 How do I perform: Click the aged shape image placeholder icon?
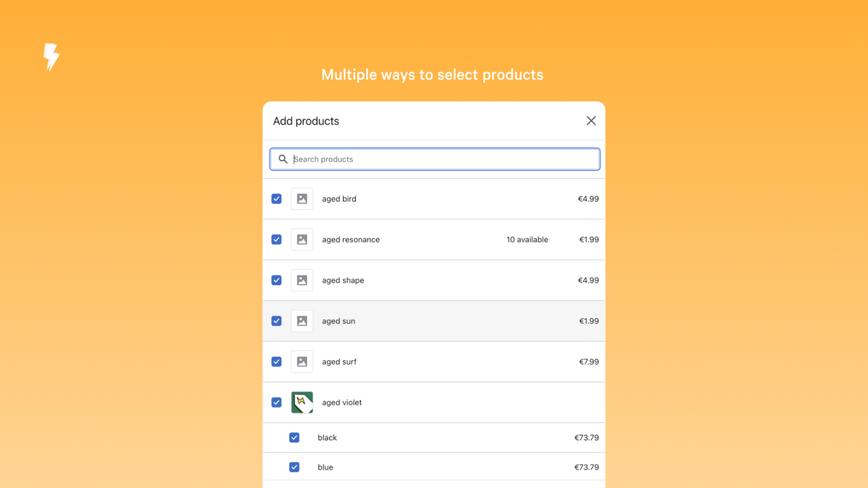(x=302, y=280)
